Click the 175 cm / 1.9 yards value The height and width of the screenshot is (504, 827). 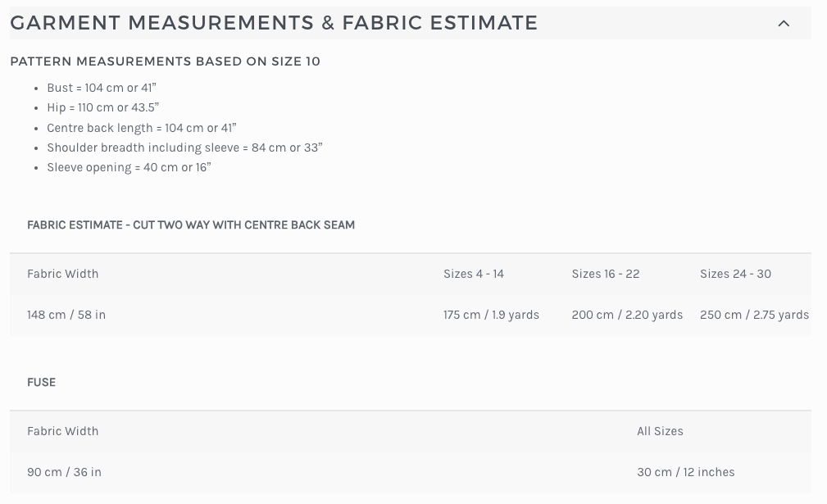click(x=491, y=315)
